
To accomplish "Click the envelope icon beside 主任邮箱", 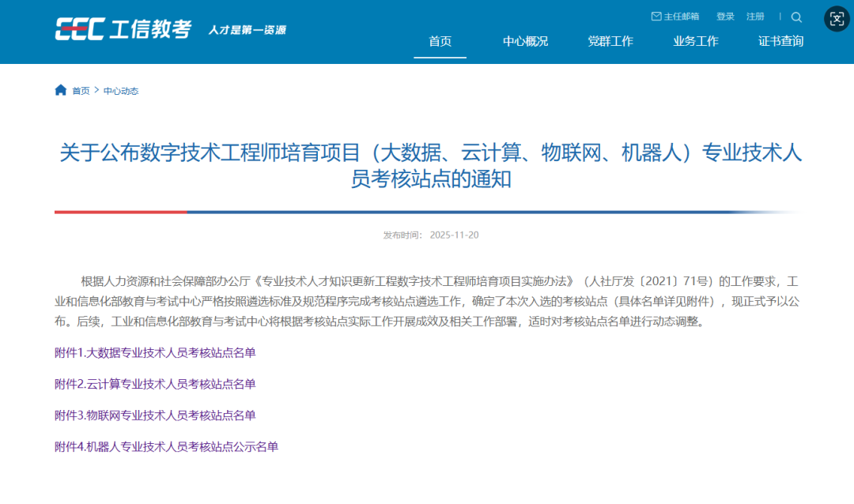I will 656,17.
